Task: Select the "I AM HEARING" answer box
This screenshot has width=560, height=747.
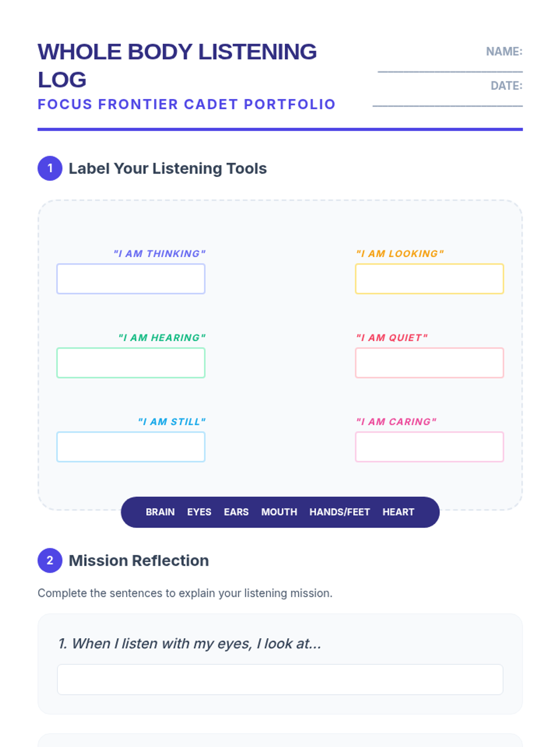Action: (x=131, y=363)
